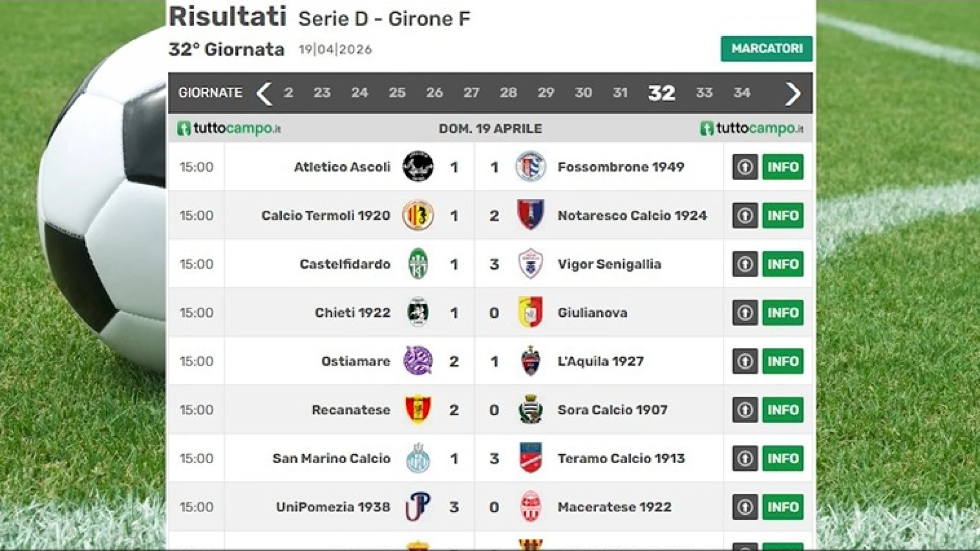Open the lineup icon for Recanatese-Sora
980x551 pixels.
[744, 410]
